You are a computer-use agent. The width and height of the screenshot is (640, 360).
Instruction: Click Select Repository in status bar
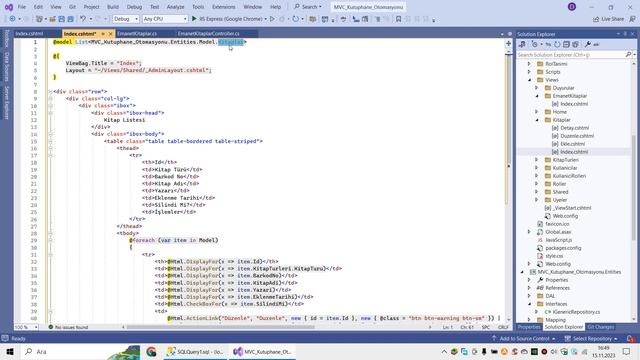click(592, 338)
